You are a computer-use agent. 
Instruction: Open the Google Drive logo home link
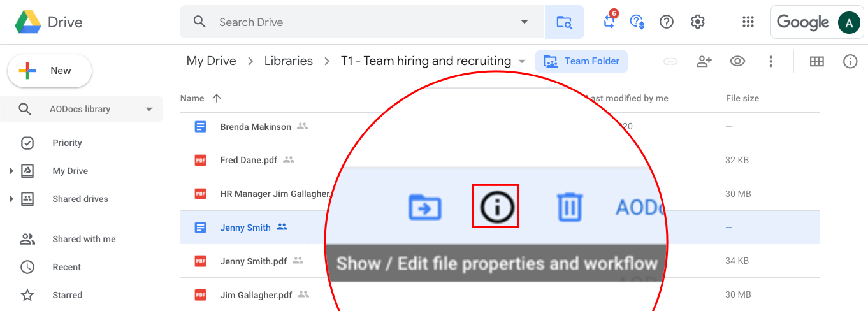[49, 22]
